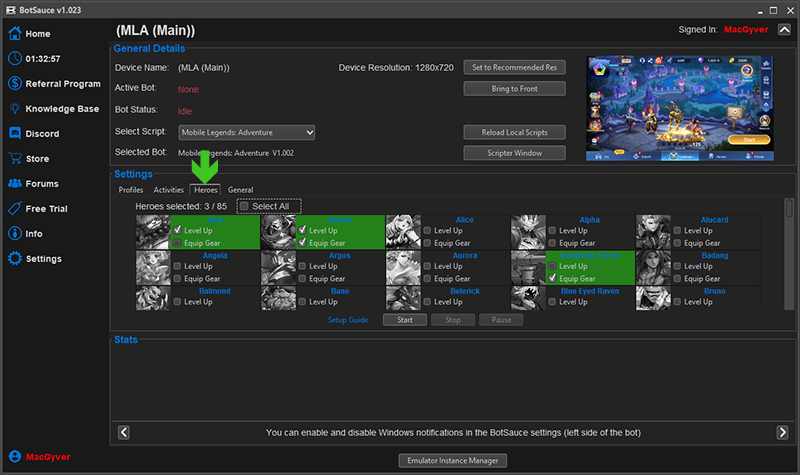Viewport: 800px width, 475px height.
Task: Switch to the General tab
Action: click(x=240, y=190)
